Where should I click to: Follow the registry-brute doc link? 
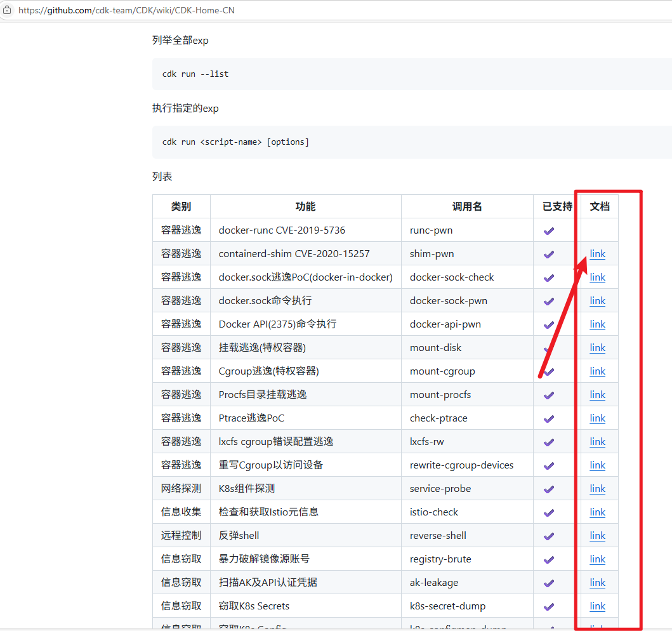click(597, 559)
